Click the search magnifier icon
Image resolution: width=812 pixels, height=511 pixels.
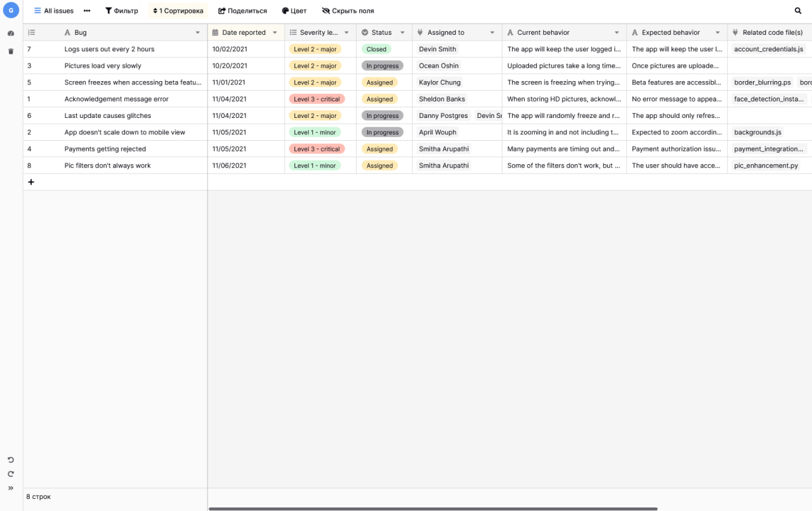click(x=798, y=11)
